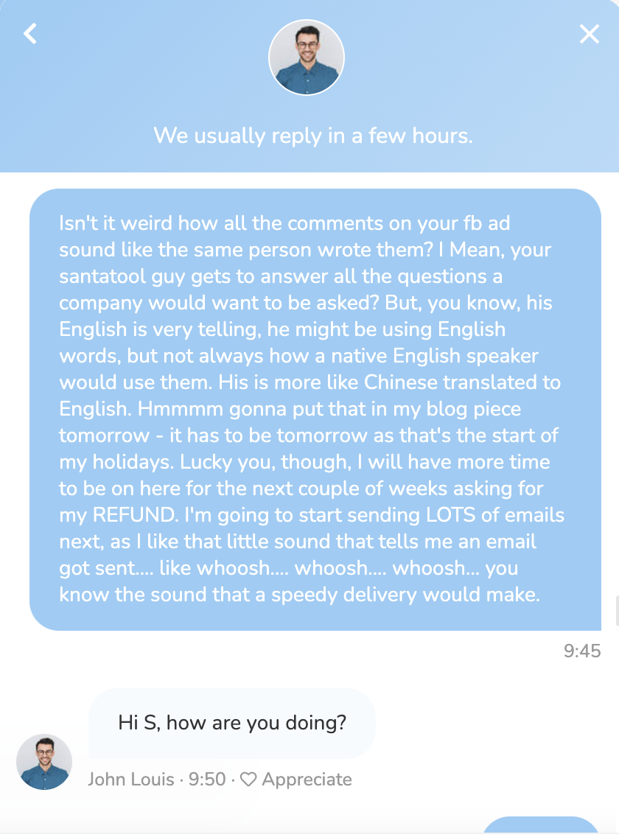Grab the scrollbar handle on right edge
Viewport: 619px width, 840px height.
616,611
